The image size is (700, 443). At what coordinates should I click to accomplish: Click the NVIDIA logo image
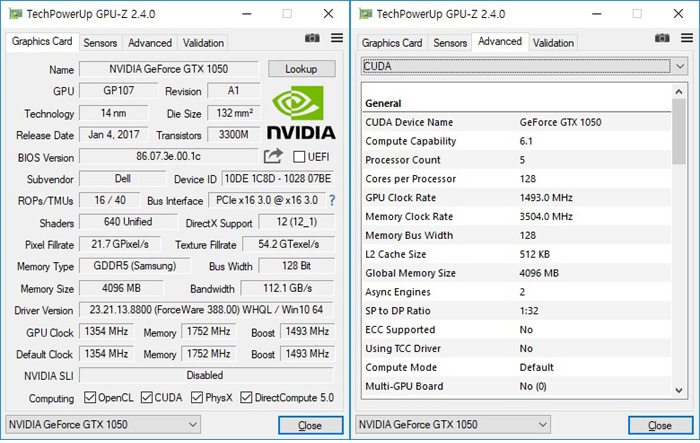301,113
